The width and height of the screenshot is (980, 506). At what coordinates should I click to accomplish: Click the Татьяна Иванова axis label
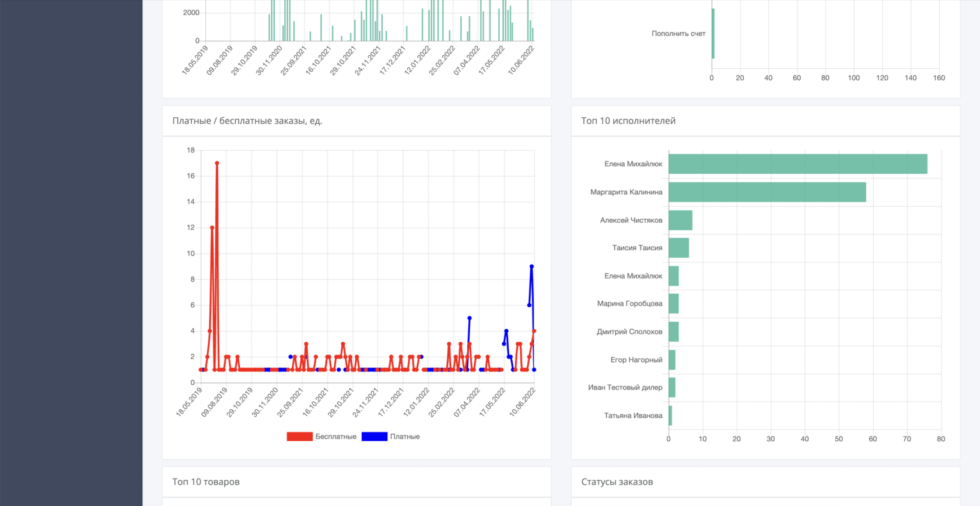point(633,416)
